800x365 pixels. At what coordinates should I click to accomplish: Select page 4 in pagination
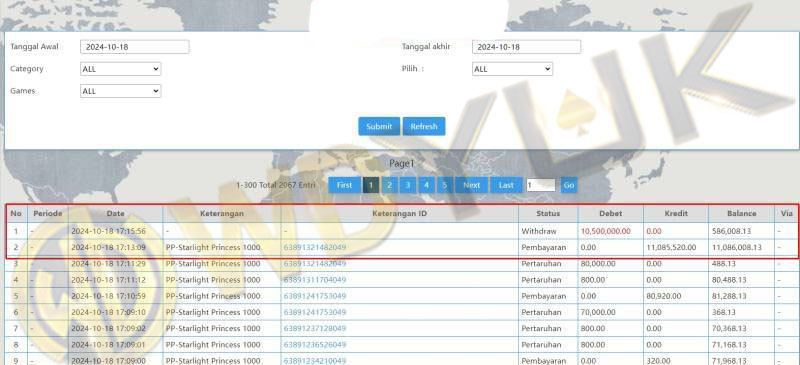click(427, 185)
